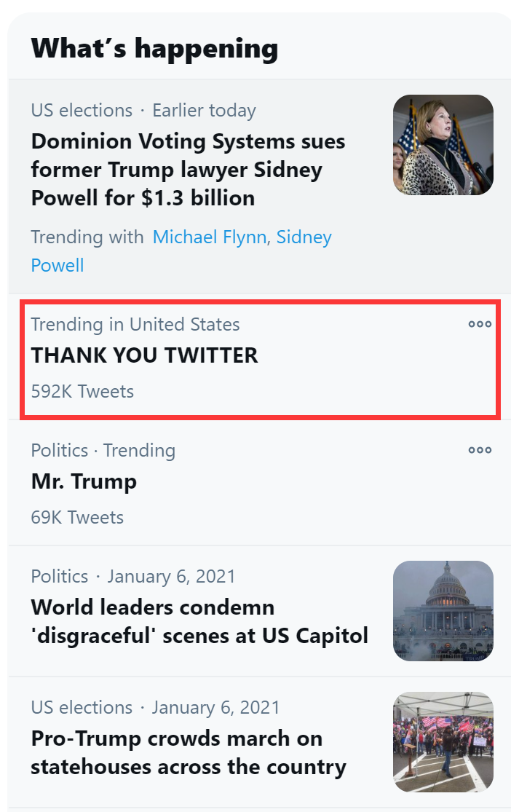Click the Politics · January 6, 2021 label
511x812 pixels.
coord(133,577)
